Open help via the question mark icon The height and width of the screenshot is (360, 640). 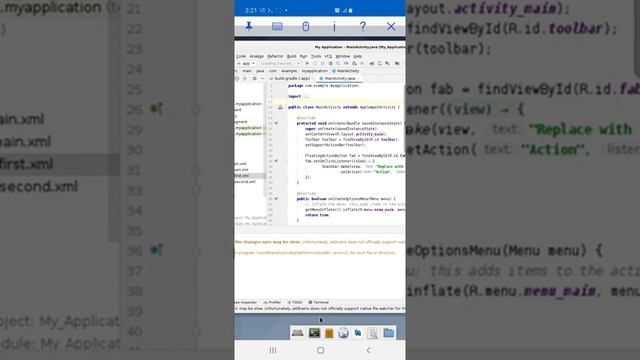[x=362, y=27]
